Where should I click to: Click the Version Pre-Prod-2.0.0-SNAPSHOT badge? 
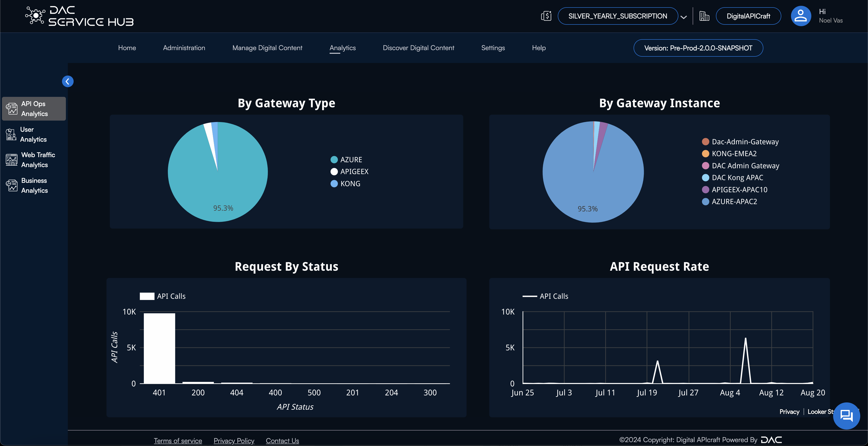coord(698,48)
